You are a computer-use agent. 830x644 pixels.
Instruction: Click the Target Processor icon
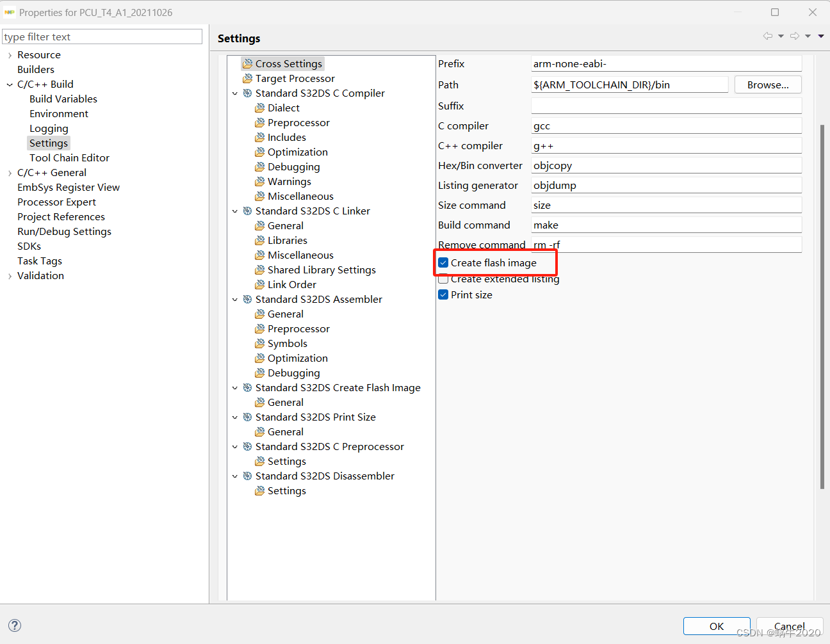point(247,78)
